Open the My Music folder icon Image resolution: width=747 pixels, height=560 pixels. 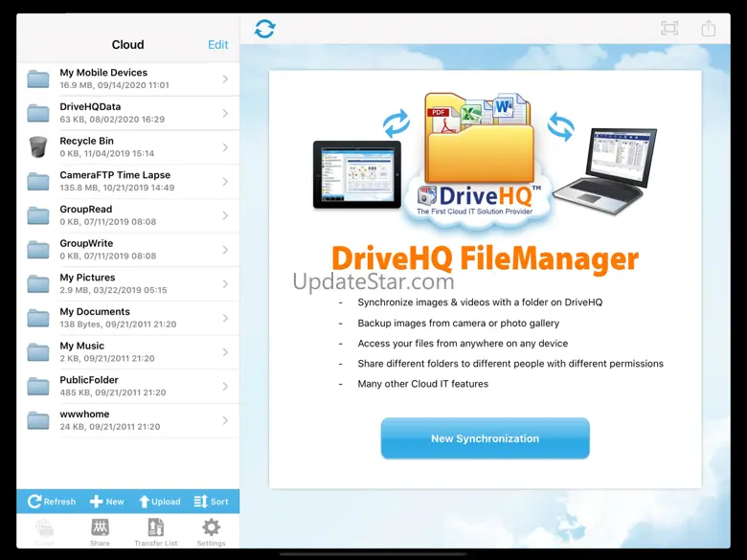click(x=38, y=352)
